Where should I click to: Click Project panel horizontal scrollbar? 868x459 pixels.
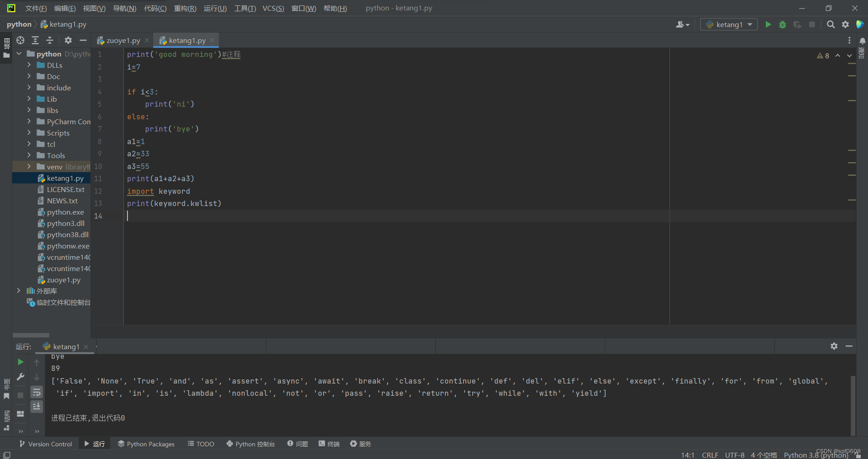tap(31, 335)
